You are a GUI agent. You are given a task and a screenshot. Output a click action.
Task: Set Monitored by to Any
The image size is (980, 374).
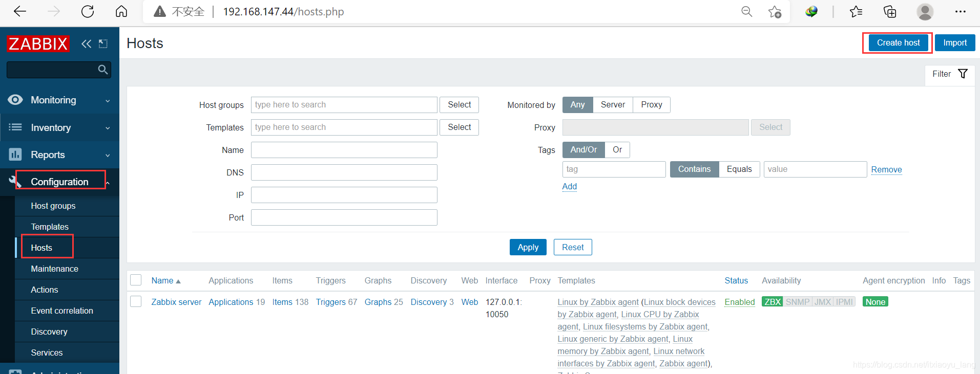click(x=577, y=104)
